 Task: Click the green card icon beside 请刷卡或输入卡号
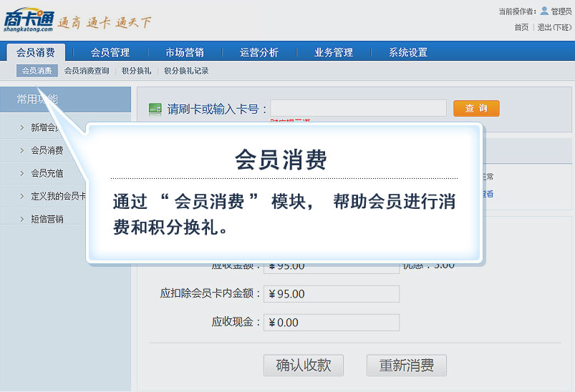click(155, 109)
